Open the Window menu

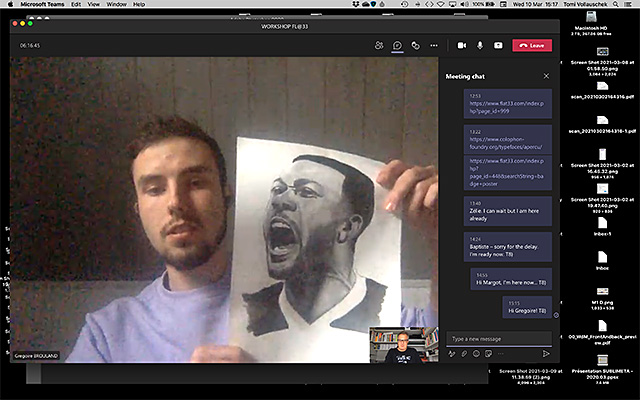point(116,4)
